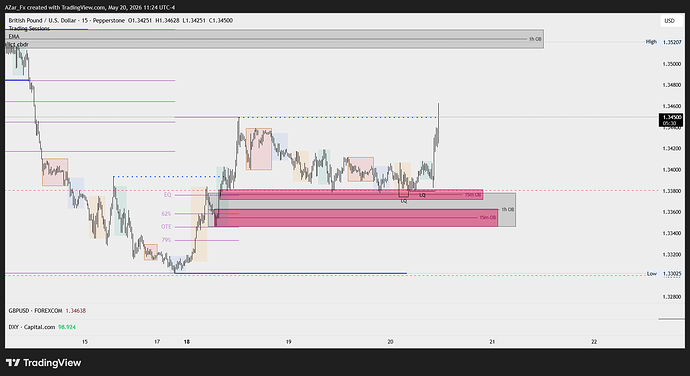Select the Ict cbdr indicator label

18,44
